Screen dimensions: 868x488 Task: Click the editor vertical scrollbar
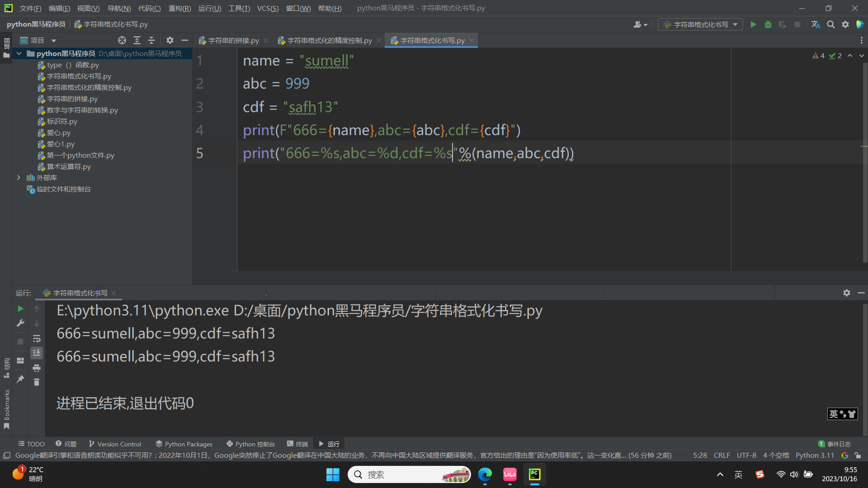pyautogui.click(x=864, y=163)
